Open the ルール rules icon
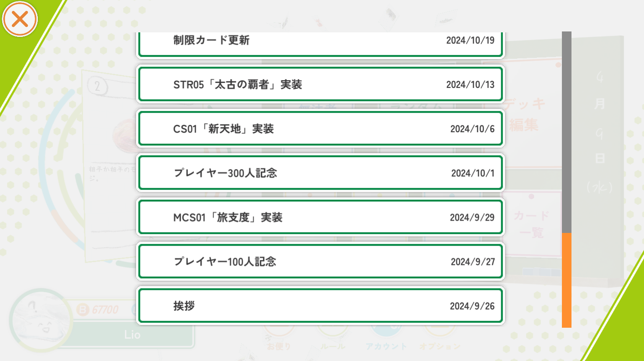This screenshot has width=644, height=361. pos(332,340)
